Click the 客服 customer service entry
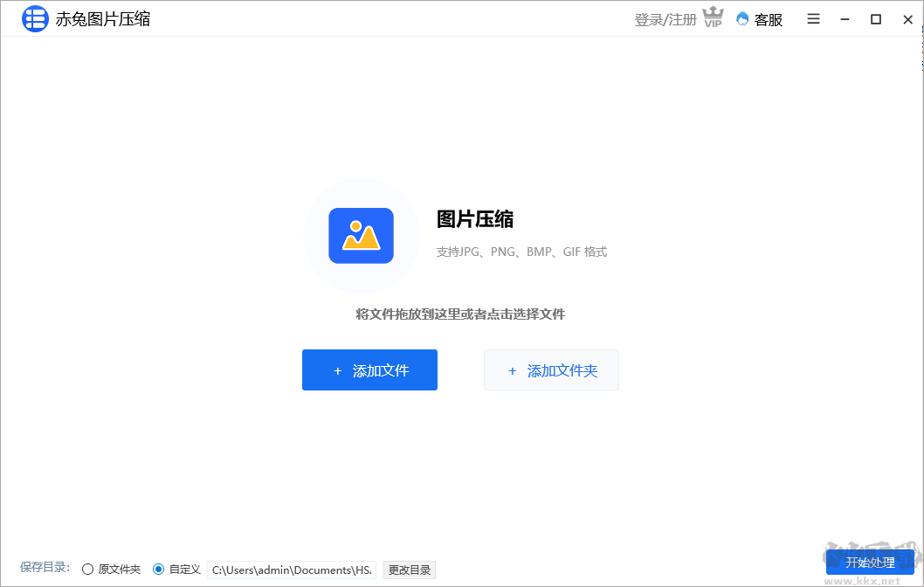The height and width of the screenshot is (587, 924). 767,19
